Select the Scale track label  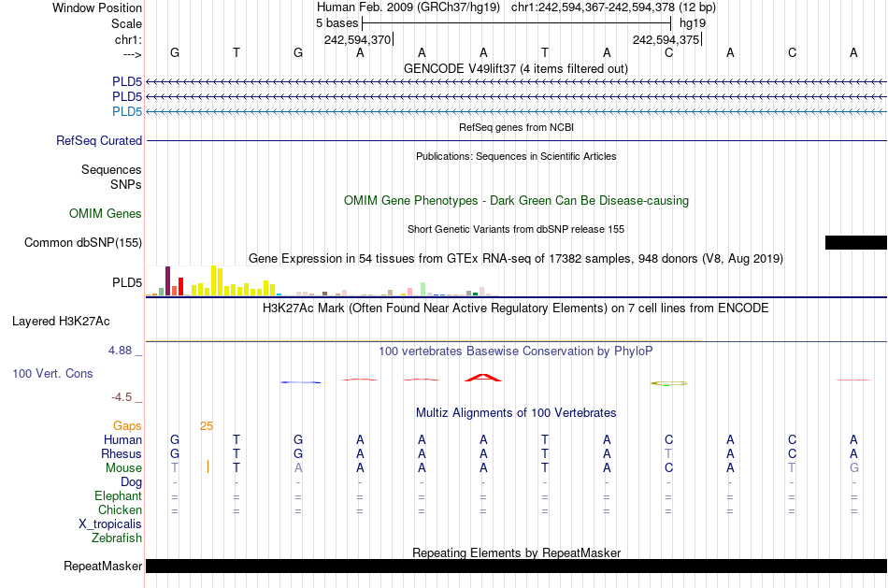click(126, 23)
